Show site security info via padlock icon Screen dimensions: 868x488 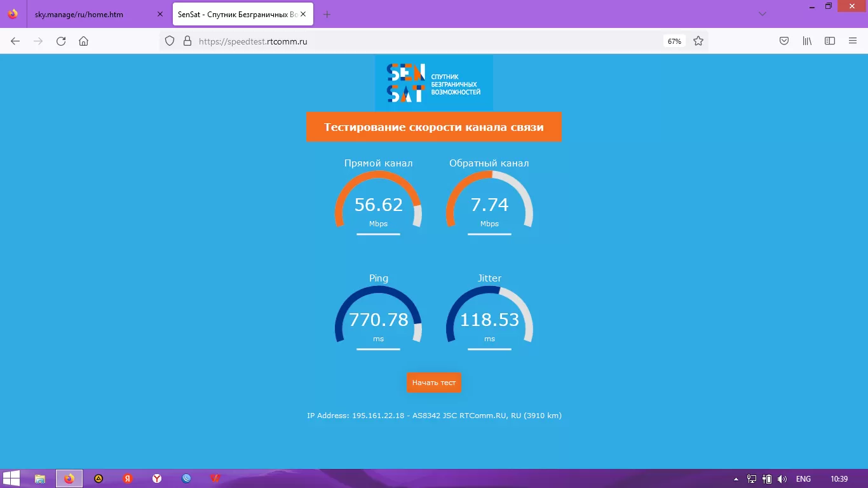(x=187, y=41)
